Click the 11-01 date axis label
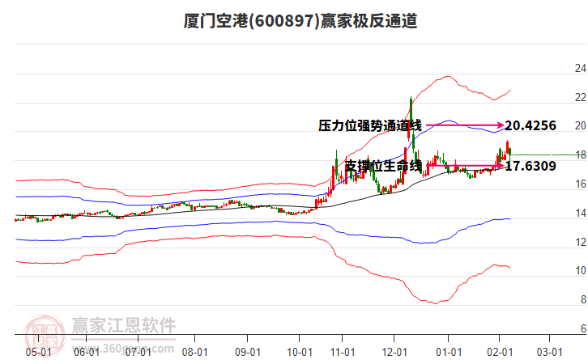 (343, 352)
